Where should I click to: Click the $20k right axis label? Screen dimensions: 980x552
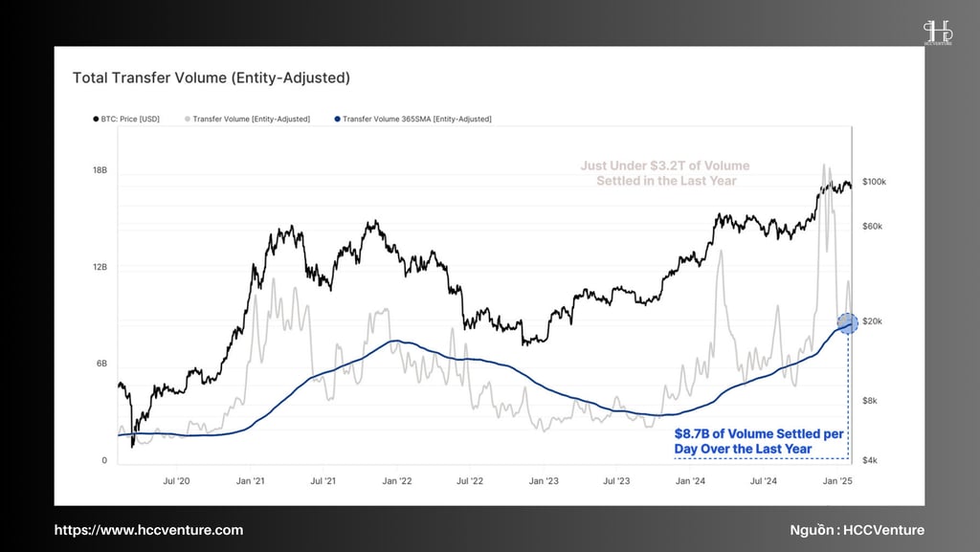(872, 320)
